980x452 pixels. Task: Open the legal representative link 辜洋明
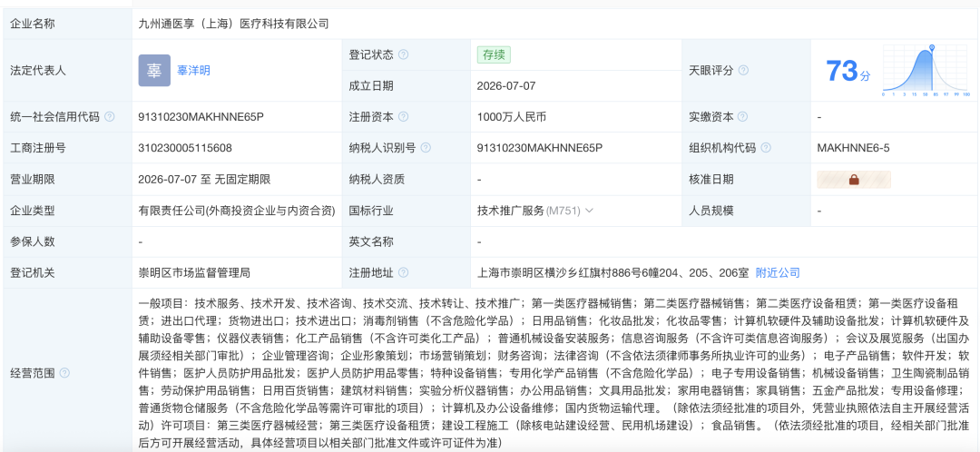tap(194, 70)
